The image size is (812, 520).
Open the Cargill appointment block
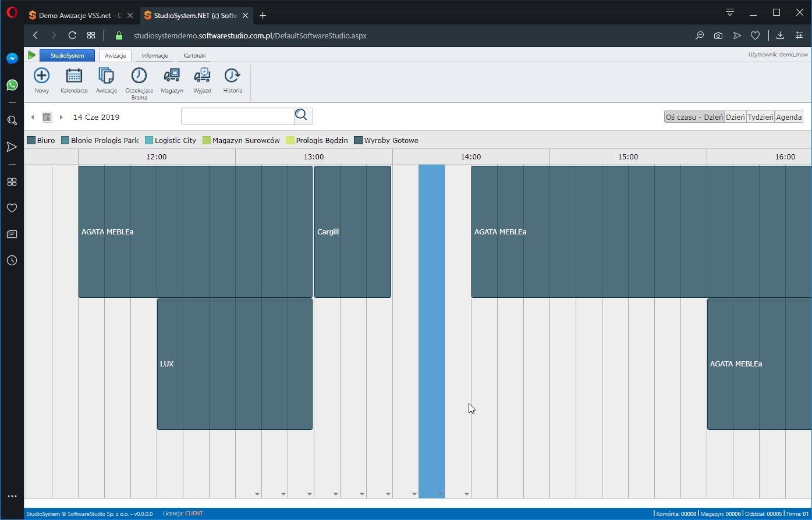coord(353,231)
